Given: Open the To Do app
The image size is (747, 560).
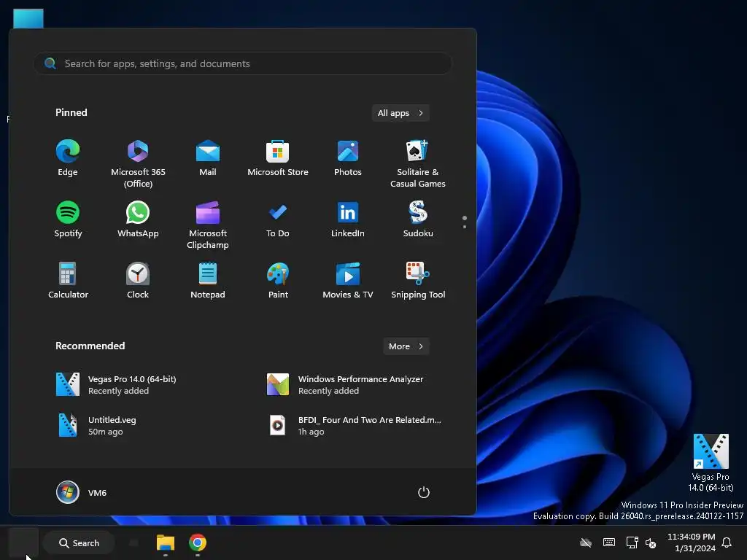Looking at the screenshot, I should (x=278, y=219).
